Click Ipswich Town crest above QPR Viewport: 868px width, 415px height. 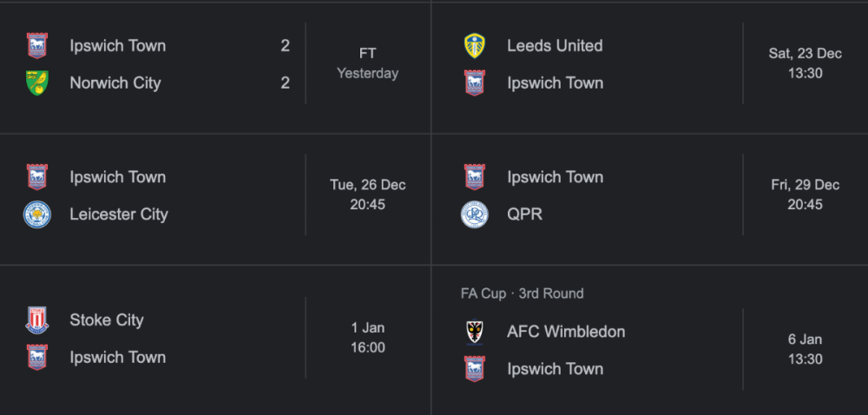474,177
